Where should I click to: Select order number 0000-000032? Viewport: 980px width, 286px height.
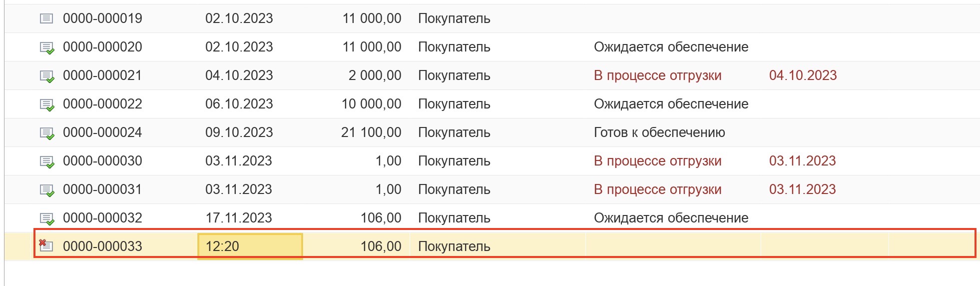(x=102, y=218)
